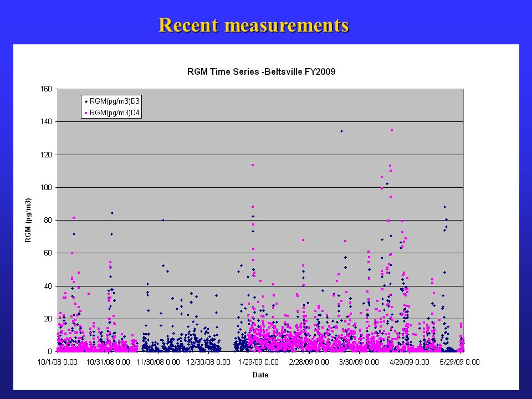Click the 'Recent measurements' slide title
This screenshot has width=532, height=399.
click(x=254, y=25)
